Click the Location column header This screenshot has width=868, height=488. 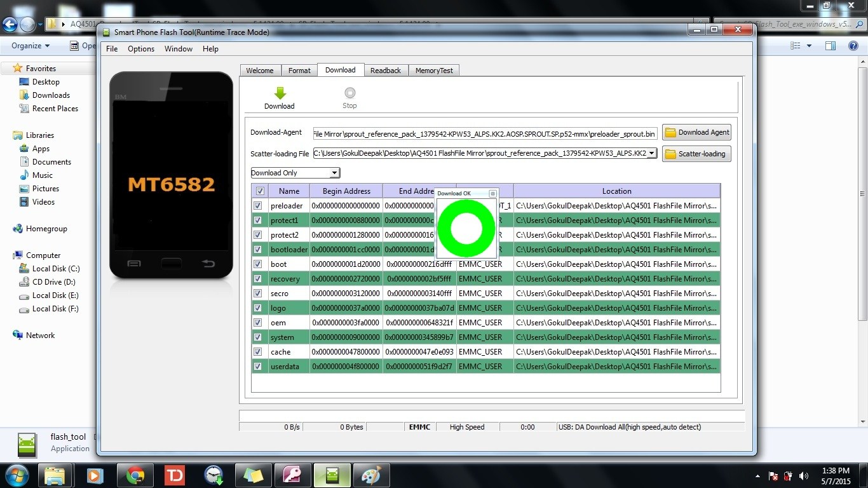click(617, 191)
